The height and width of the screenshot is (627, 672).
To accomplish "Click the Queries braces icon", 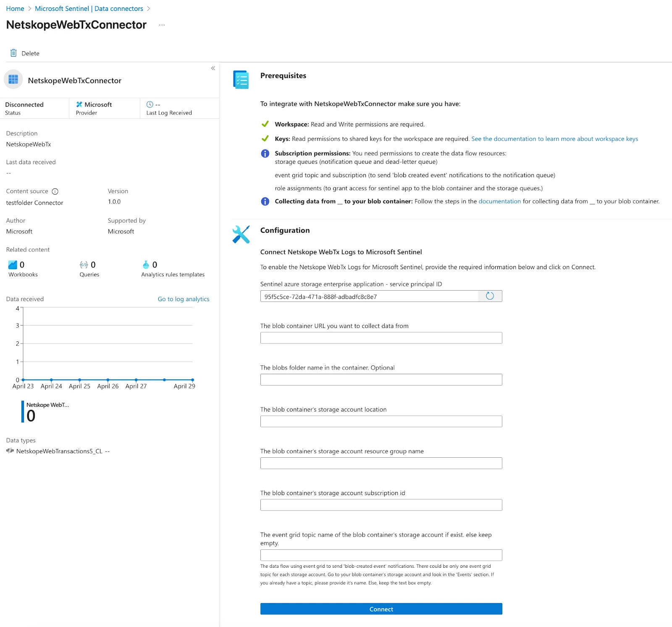I will click(x=84, y=265).
